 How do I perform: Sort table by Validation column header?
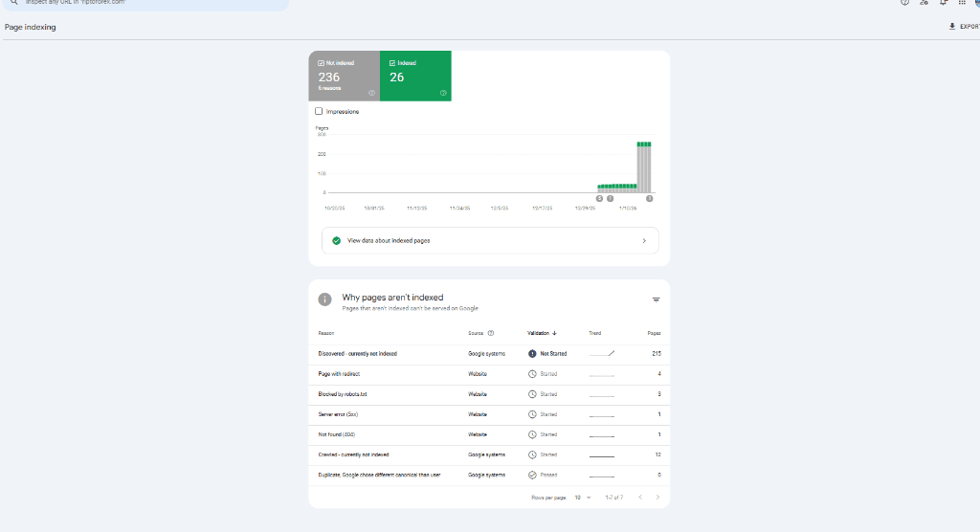542,333
